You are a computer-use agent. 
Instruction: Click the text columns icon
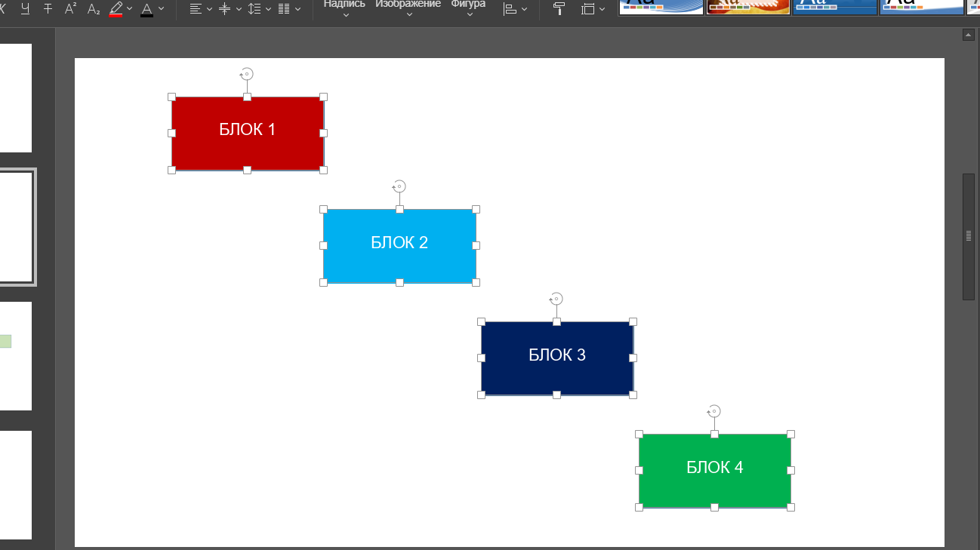(284, 9)
